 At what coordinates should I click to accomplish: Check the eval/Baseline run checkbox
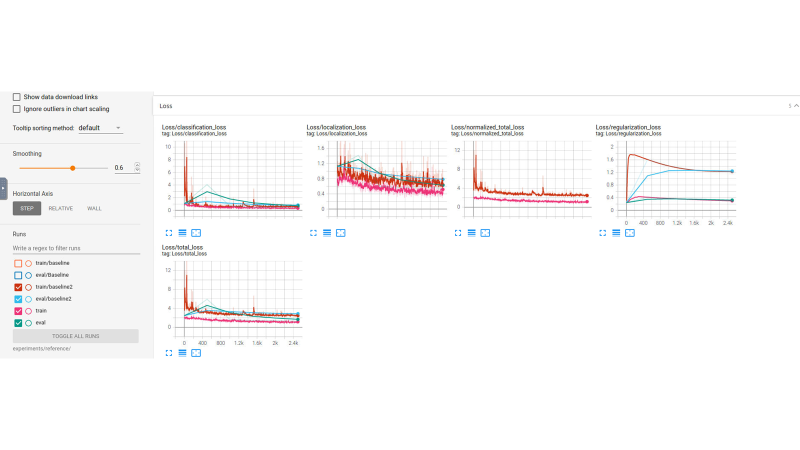tap(18, 275)
